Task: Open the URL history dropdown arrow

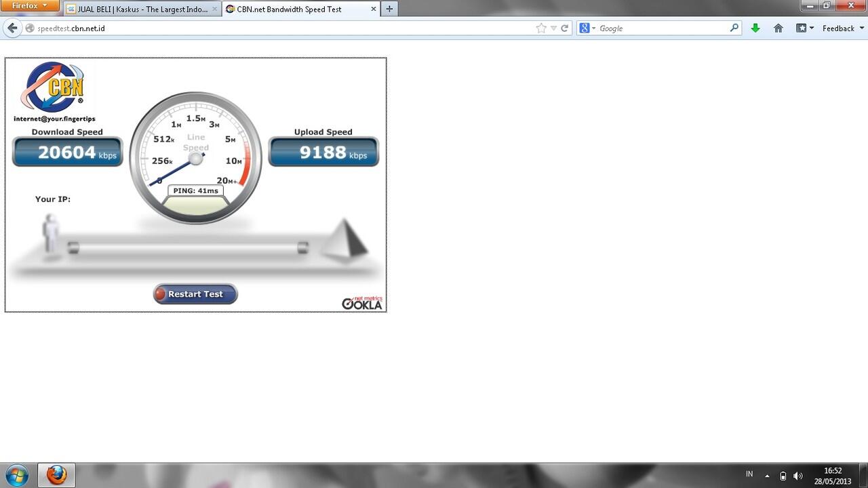Action: 553,28
